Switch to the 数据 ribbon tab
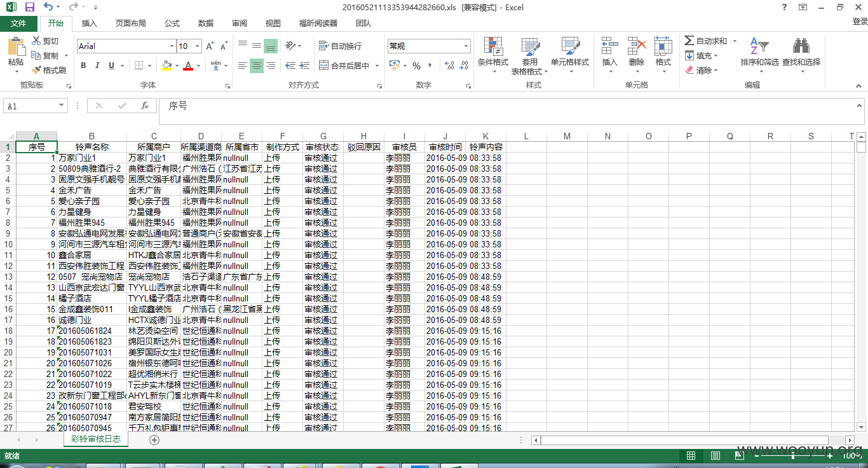The height and width of the screenshot is (468, 868). tap(206, 24)
